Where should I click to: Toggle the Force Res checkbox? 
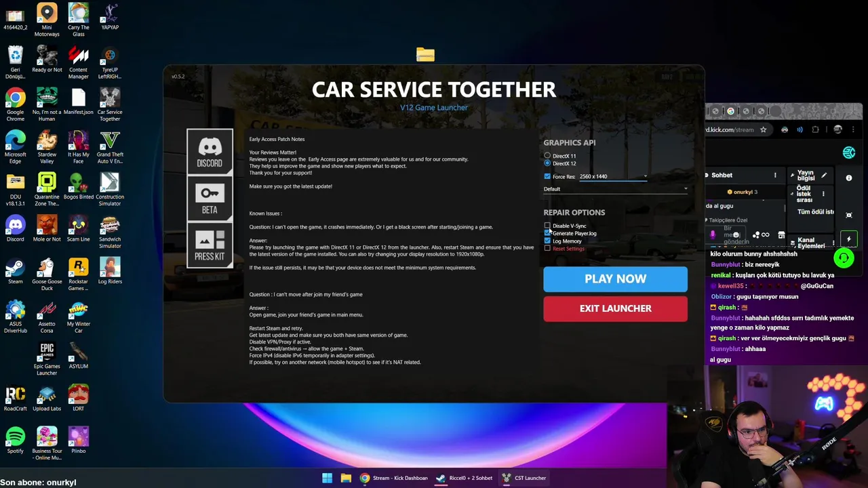pos(547,176)
